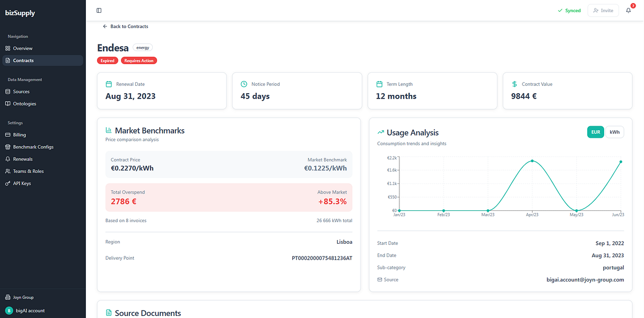Open Teams & Roles page

[42, 171]
